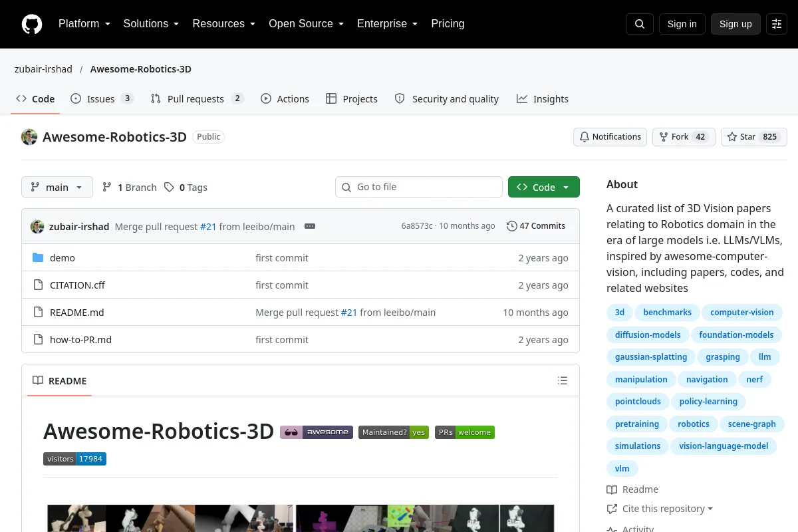Click the vision-language-model topic tag

724,446
